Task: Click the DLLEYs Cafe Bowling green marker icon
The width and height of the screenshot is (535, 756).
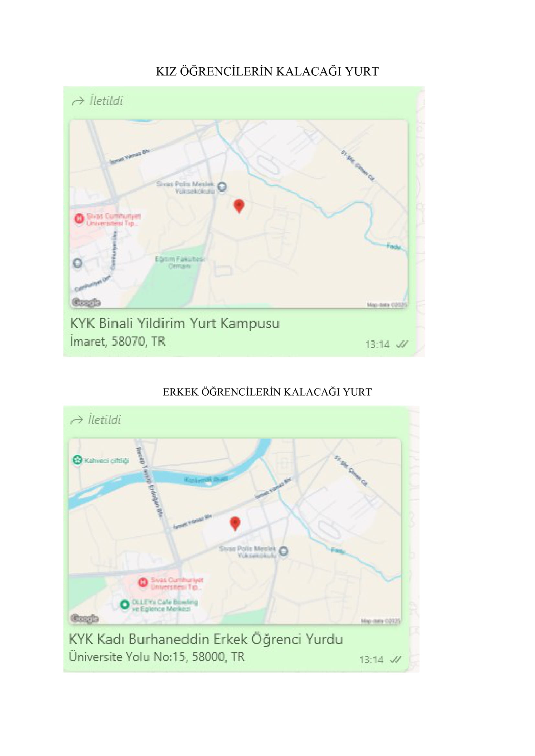Action: tap(125, 604)
